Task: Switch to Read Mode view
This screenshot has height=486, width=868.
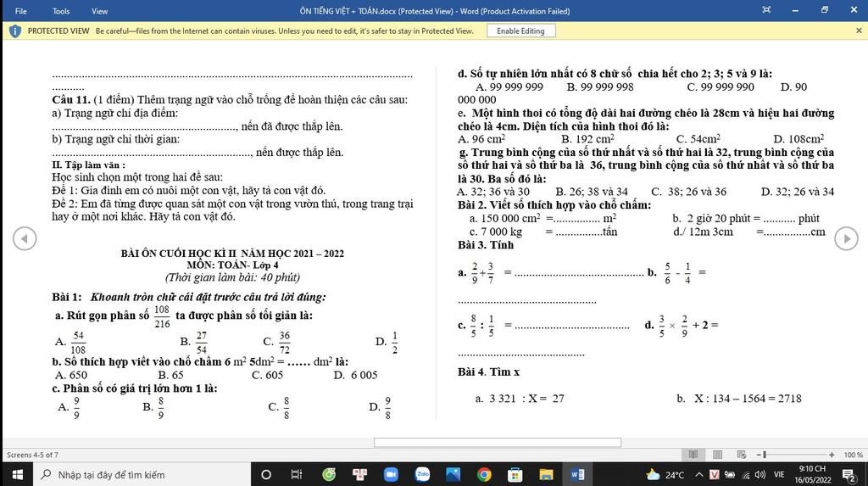Action: (693, 455)
